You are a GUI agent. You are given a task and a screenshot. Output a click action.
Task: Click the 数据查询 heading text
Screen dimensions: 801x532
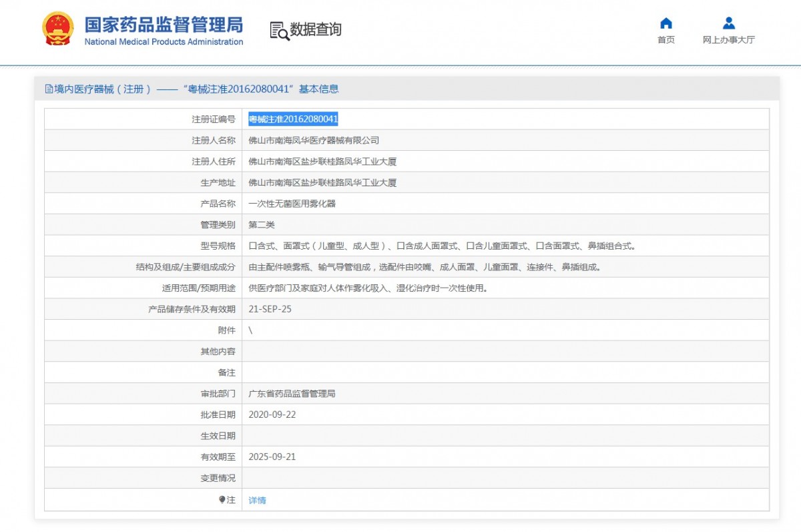coord(315,29)
